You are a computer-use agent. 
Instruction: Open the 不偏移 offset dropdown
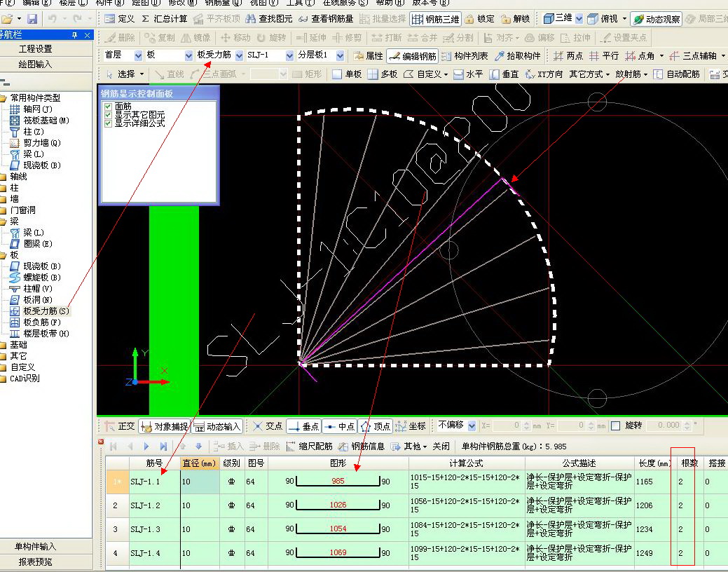472,425
